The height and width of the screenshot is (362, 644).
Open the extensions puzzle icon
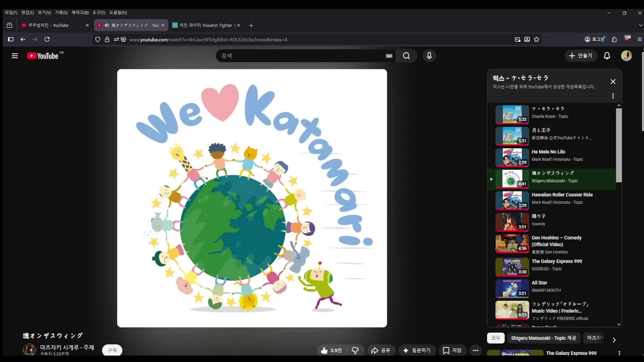tap(614, 39)
